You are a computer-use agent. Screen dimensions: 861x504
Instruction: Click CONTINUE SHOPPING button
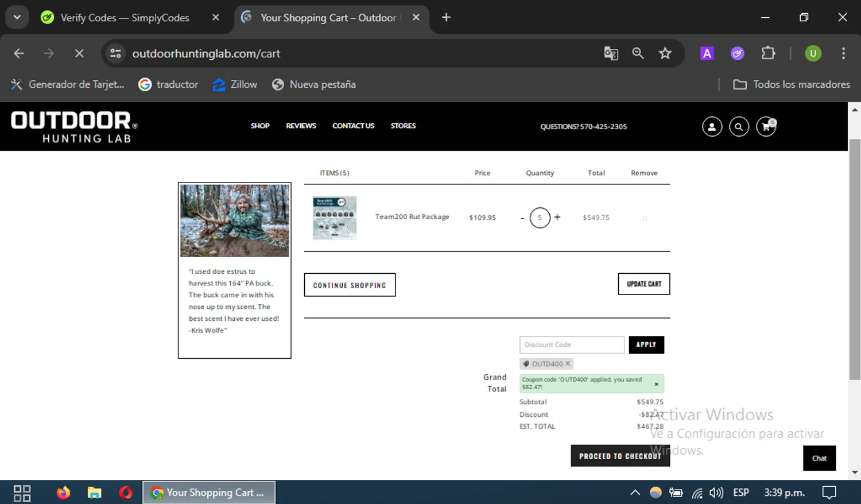click(350, 285)
